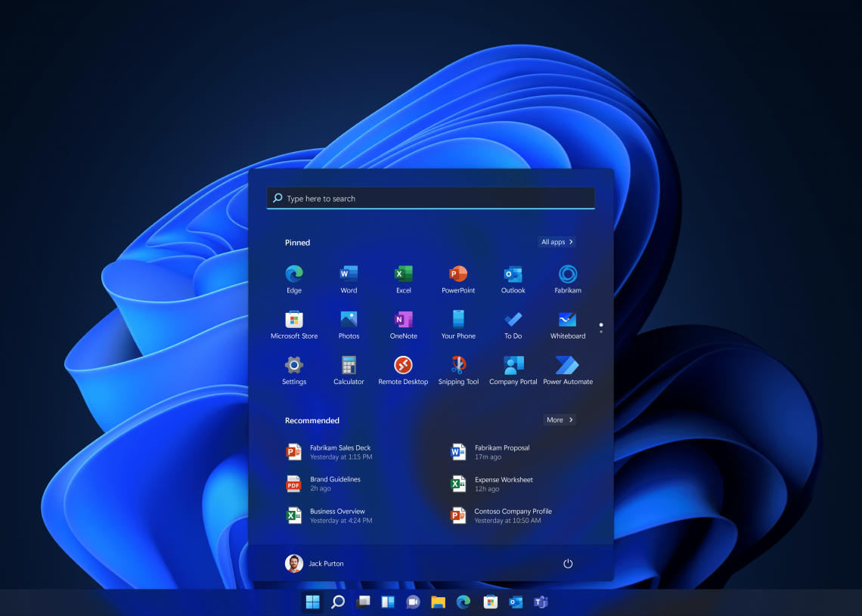Image resolution: width=862 pixels, height=616 pixels.
Task: Open Microsoft Teams from the taskbar
Action: (x=541, y=602)
